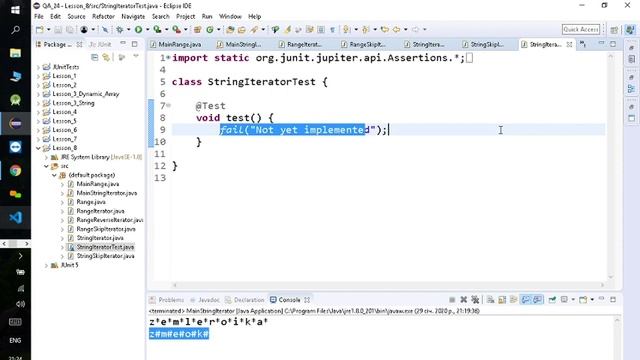Run the program with green play icon
The width and height of the screenshot is (640, 360).
click(x=138, y=29)
